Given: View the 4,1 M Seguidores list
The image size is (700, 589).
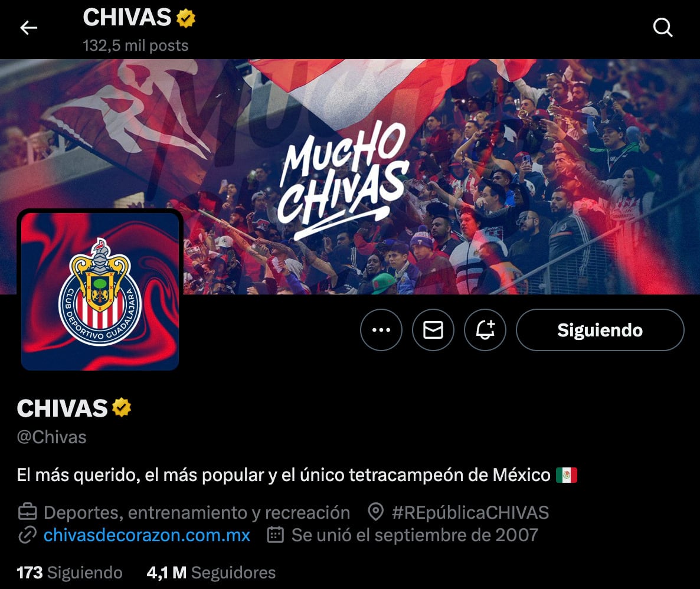Looking at the screenshot, I should pyautogui.click(x=211, y=572).
